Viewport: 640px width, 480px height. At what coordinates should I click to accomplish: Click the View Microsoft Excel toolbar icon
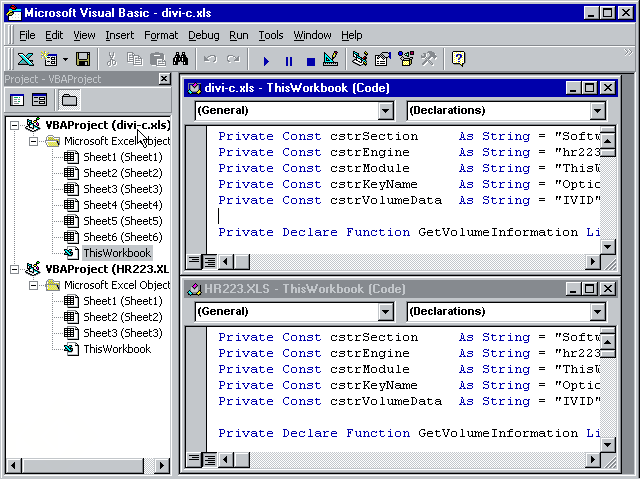click(25, 60)
